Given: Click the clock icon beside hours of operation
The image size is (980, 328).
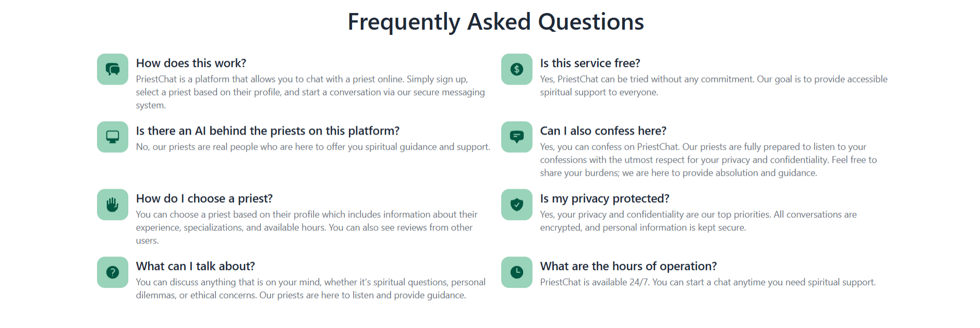Looking at the screenshot, I should [517, 272].
